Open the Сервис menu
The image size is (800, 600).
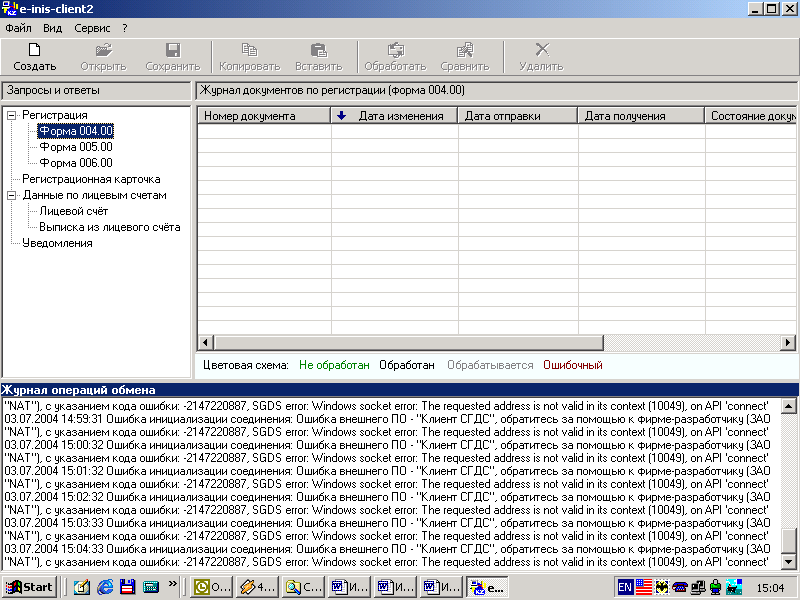coord(92,28)
